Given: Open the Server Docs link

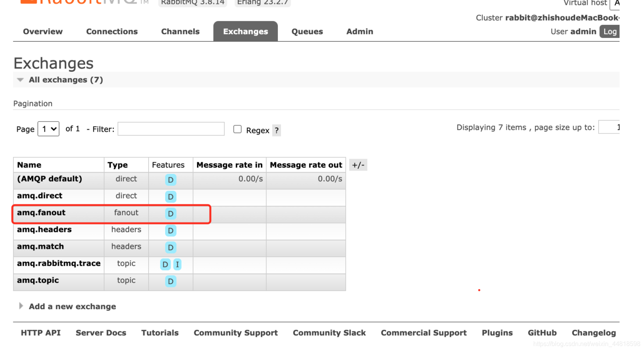Looking at the screenshot, I should point(101,333).
